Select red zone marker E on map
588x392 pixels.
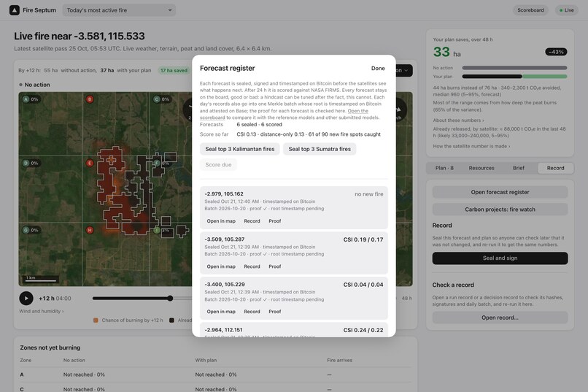point(90,164)
